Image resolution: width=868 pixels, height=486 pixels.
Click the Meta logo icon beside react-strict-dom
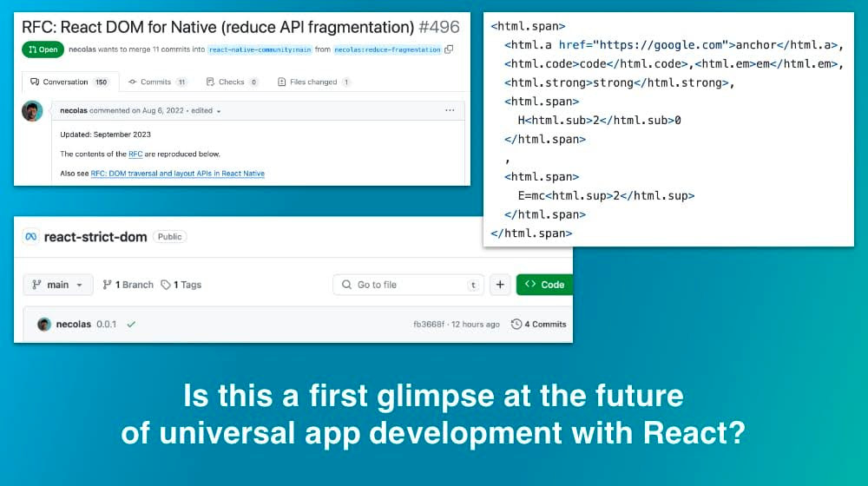click(x=31, y=236)
